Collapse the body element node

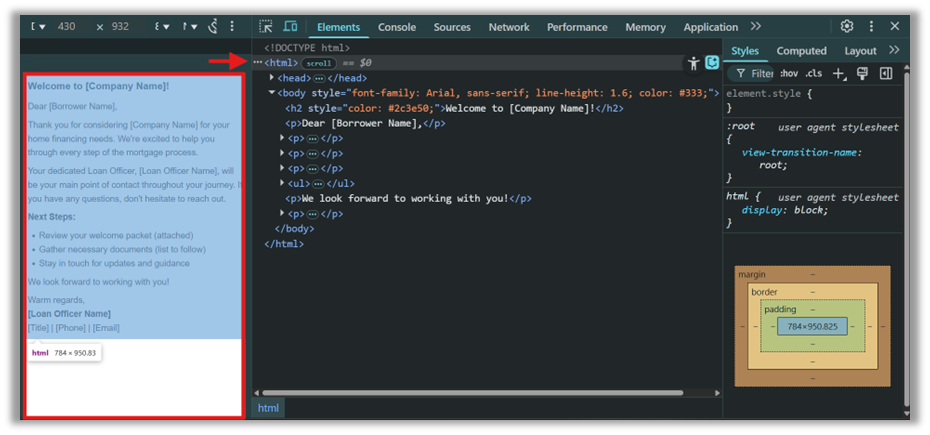(x=272, y=93)
